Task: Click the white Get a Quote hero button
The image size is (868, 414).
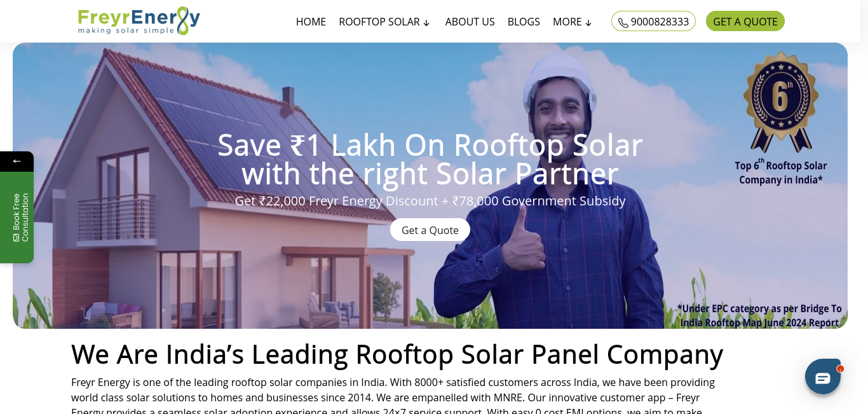Action: point(430,230)
